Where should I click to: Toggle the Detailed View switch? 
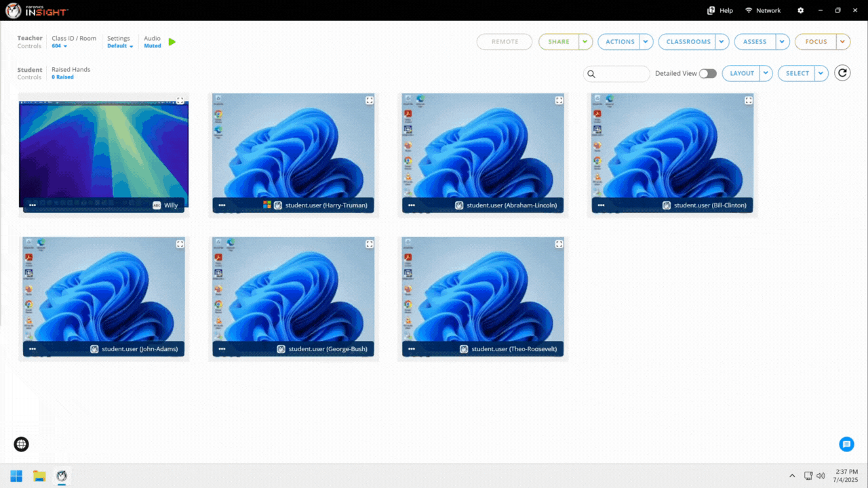click(x=707, y=73)
